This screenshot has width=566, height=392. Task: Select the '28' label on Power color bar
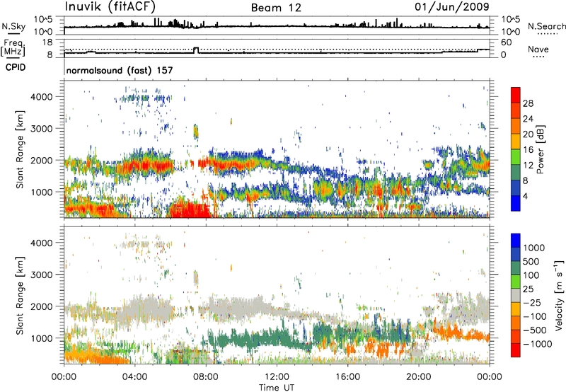(x=528, y=103)
